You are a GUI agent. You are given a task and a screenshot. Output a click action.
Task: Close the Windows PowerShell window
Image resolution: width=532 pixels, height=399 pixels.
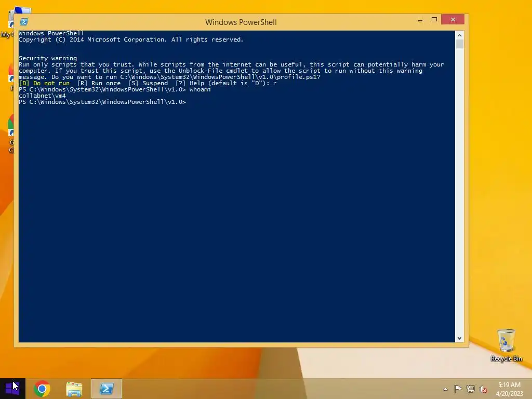click(453, 19)
